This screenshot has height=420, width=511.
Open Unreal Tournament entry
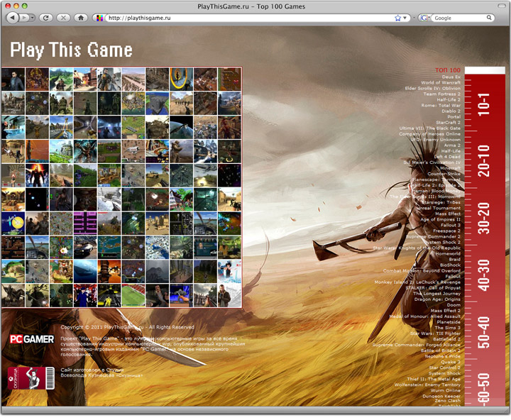click(439, 208)
